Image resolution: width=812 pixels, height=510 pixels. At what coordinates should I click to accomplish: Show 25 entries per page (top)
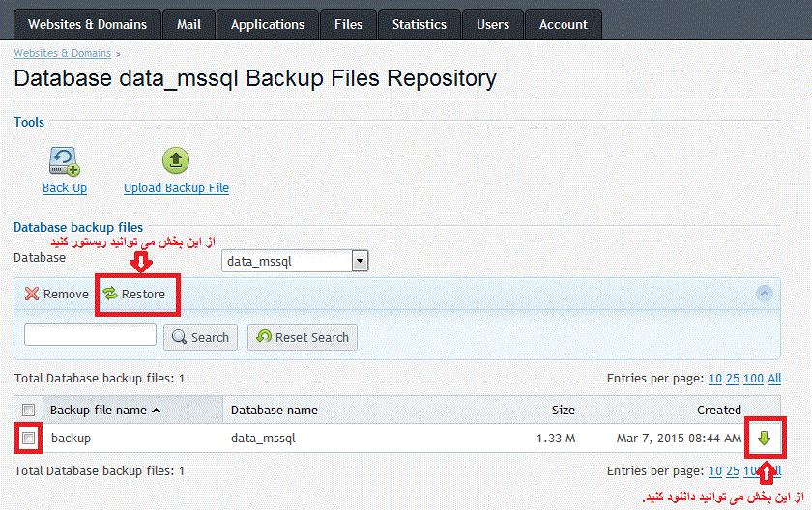coord(733,379)
